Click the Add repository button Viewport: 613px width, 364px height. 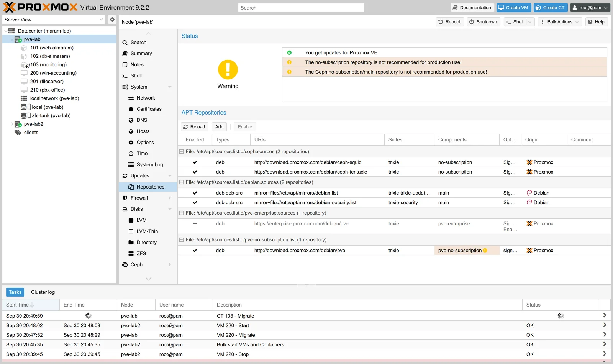[219, 127]
